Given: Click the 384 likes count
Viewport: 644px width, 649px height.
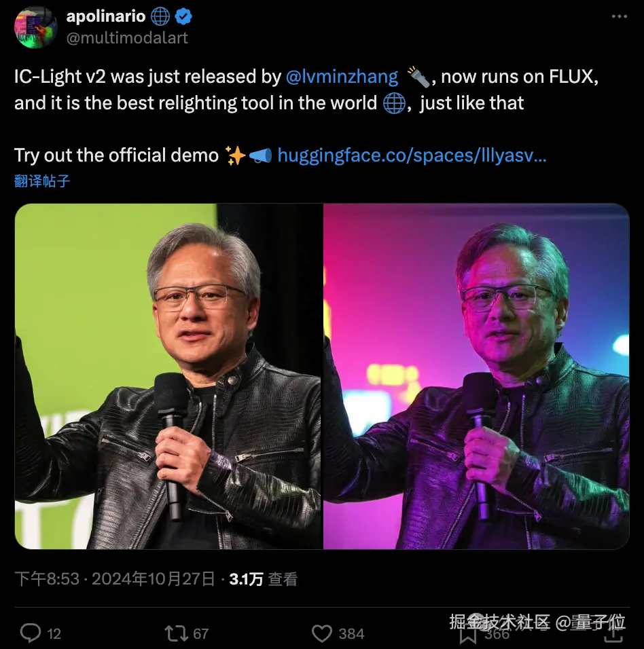Looking at the screenshot, I should pyautogui.click(x=351, y=633).
